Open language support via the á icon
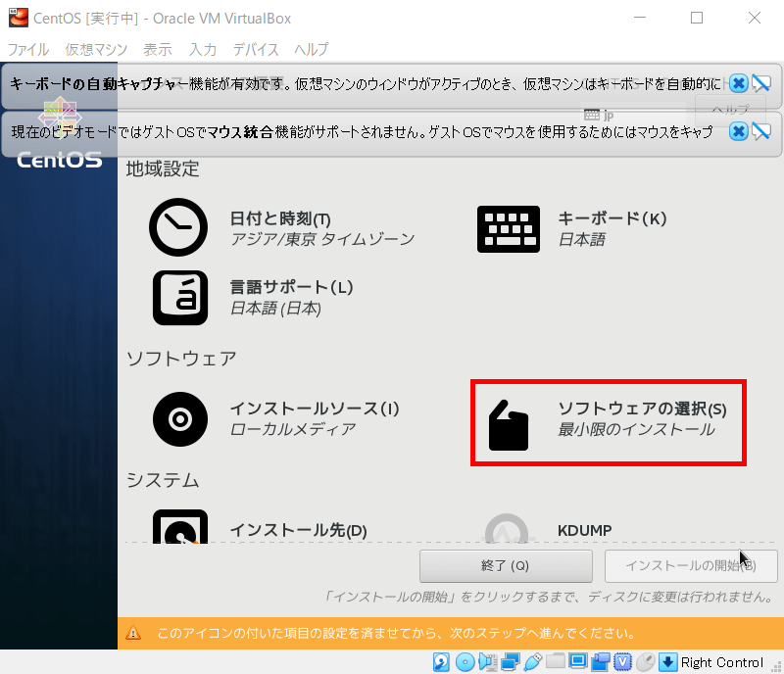Image resolution: width=784 pixels, height=674 pixels. [180, 298]
